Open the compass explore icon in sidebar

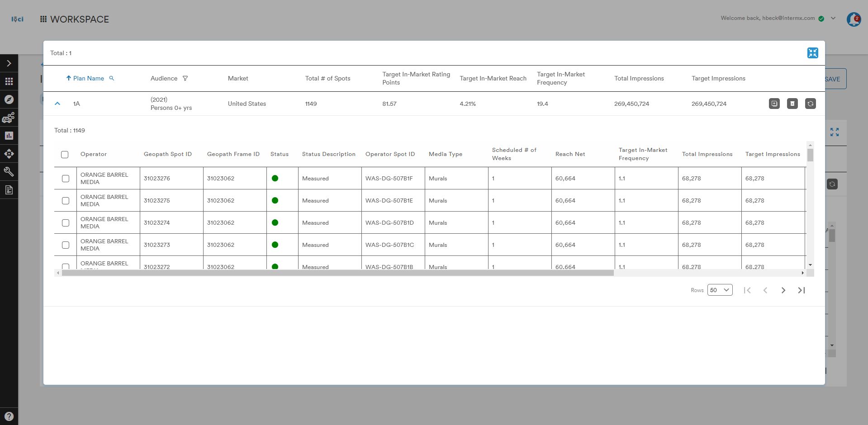[9, 99]
